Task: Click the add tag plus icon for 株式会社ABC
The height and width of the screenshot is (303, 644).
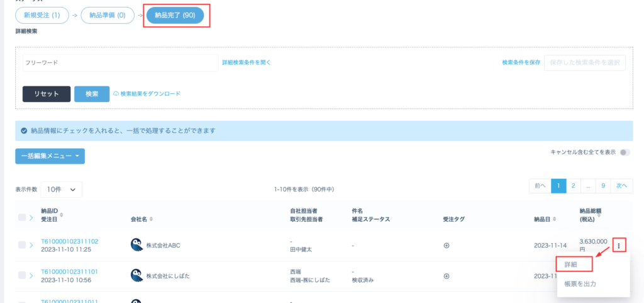Action: (447, 246)
